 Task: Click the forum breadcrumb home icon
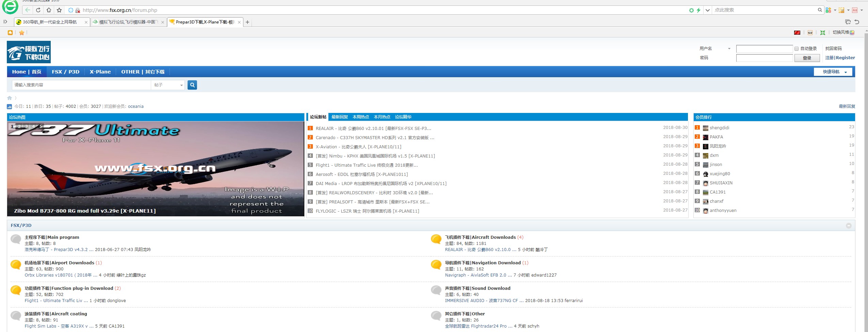click(x=10, y=98)
